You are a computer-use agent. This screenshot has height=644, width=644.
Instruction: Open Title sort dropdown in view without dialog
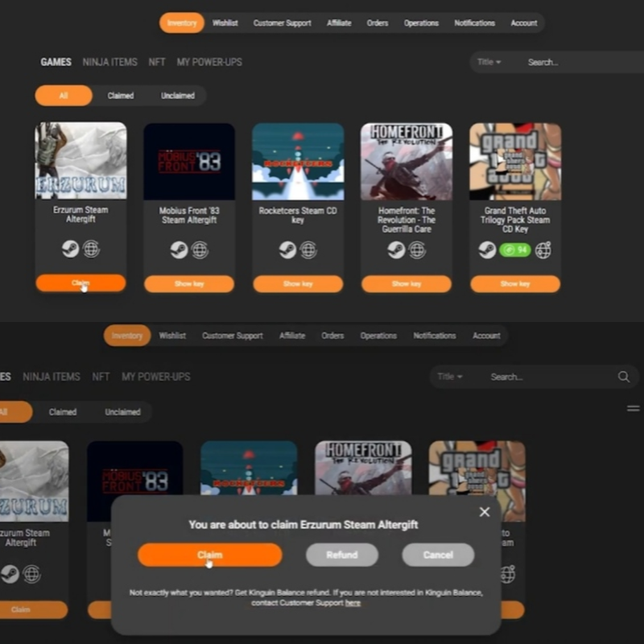[x=489, y=62]
